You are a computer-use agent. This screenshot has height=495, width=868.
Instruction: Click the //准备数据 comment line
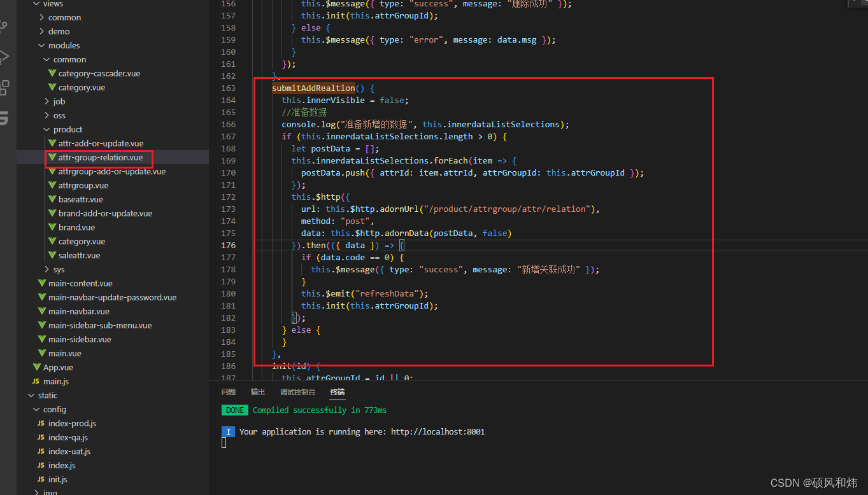[x=304, y=113]
